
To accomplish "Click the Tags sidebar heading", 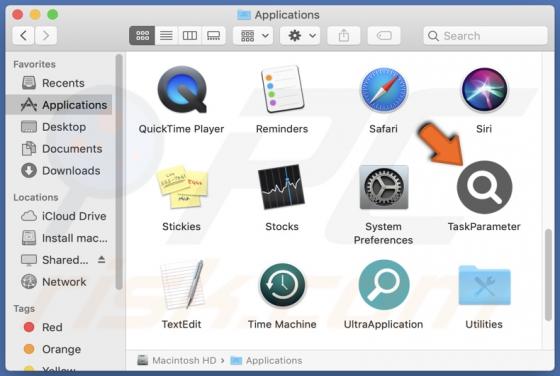I will [24, 309].
